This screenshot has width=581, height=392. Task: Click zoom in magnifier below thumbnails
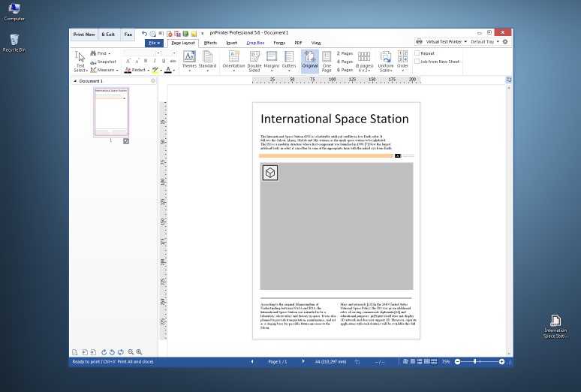tap(139, 352)
